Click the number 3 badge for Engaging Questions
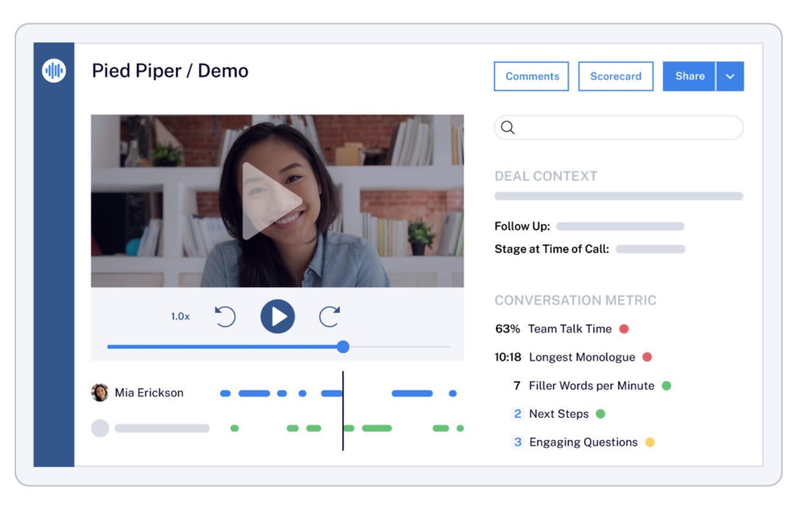 (517, 442)
